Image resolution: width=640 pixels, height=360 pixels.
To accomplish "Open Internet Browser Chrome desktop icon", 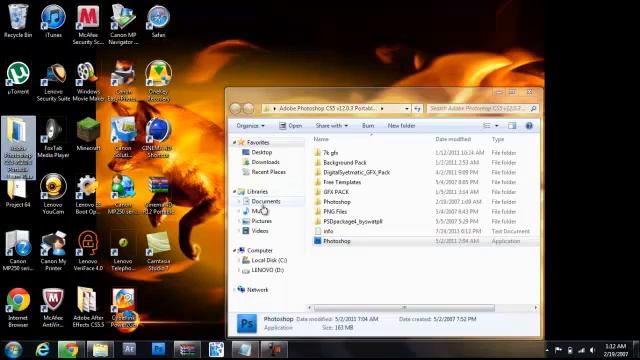I will [18, 307].
